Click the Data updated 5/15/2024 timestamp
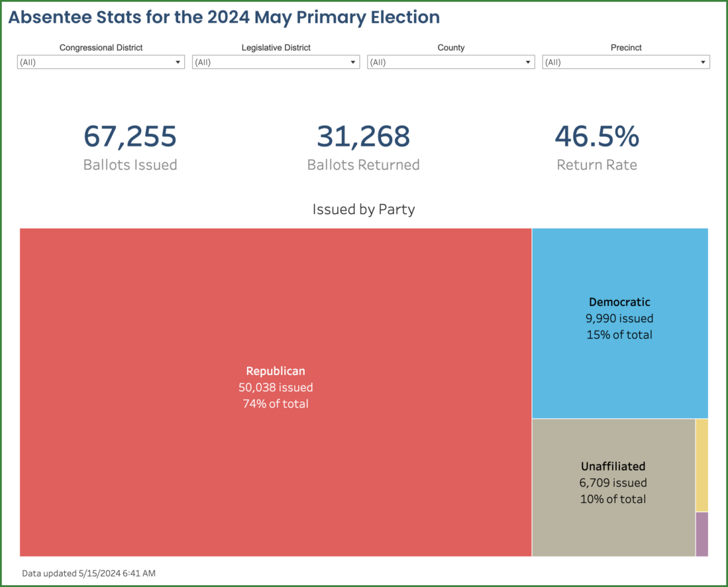The image size is (728, 587). coord(88,573)
